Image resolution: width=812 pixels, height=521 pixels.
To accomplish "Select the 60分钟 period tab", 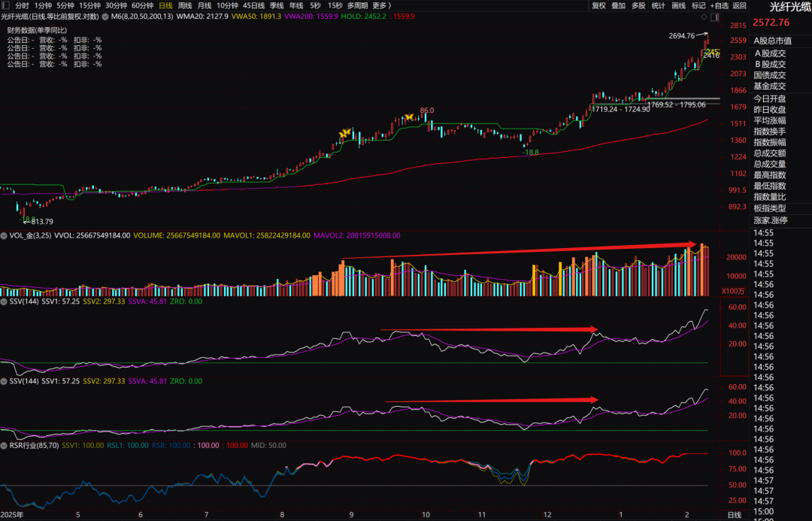I will point(142,5).
